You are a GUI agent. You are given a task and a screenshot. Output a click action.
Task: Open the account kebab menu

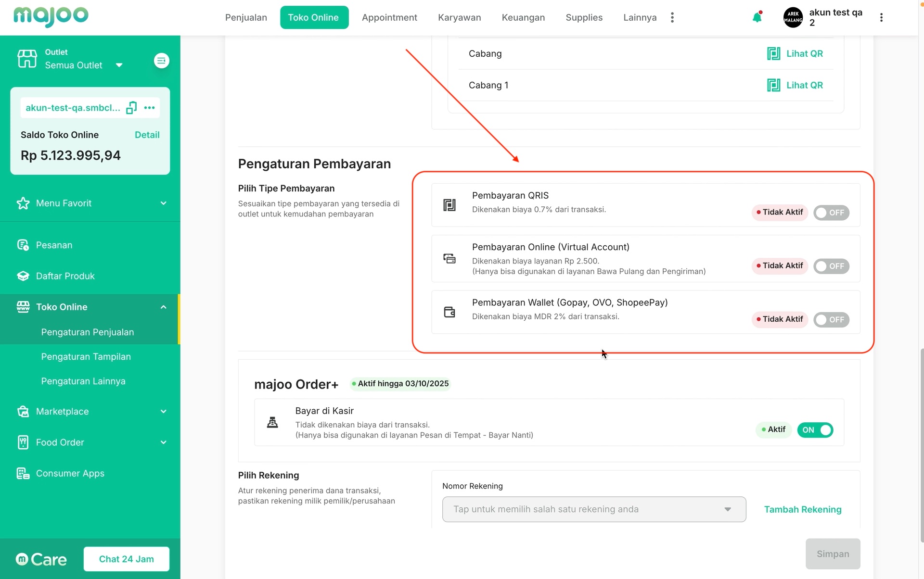881,17
